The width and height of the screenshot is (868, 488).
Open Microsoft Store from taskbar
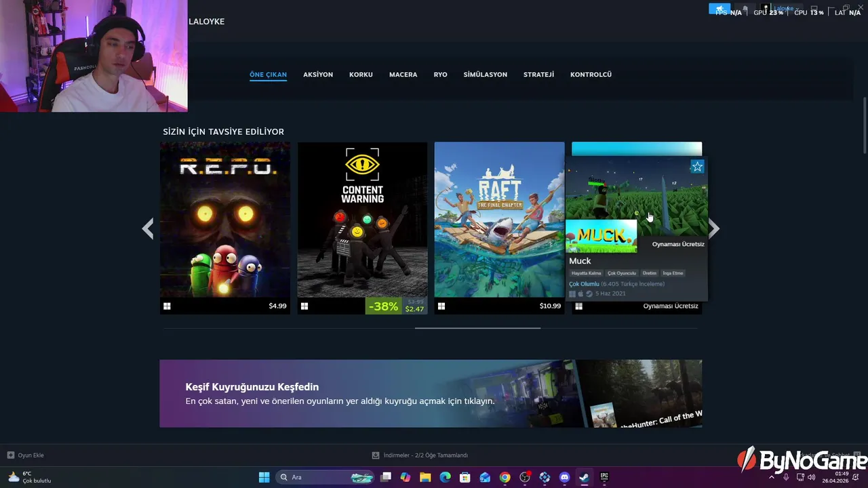(465, 477)
